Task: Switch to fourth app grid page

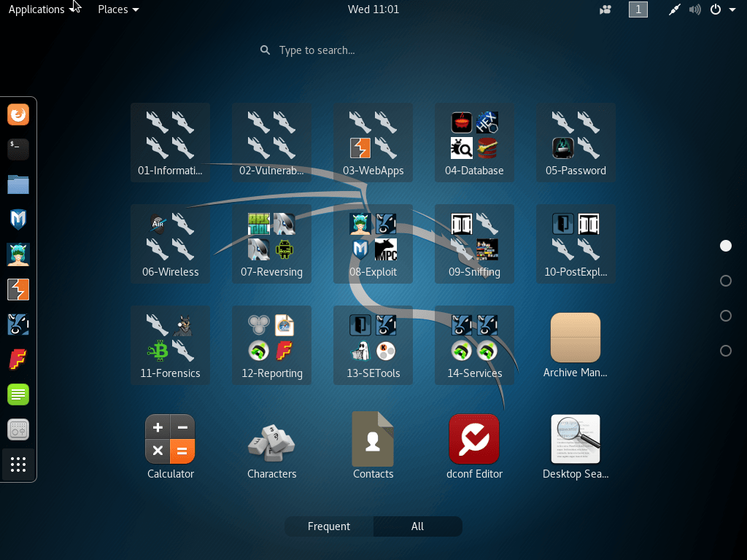Action: point(726,351)
